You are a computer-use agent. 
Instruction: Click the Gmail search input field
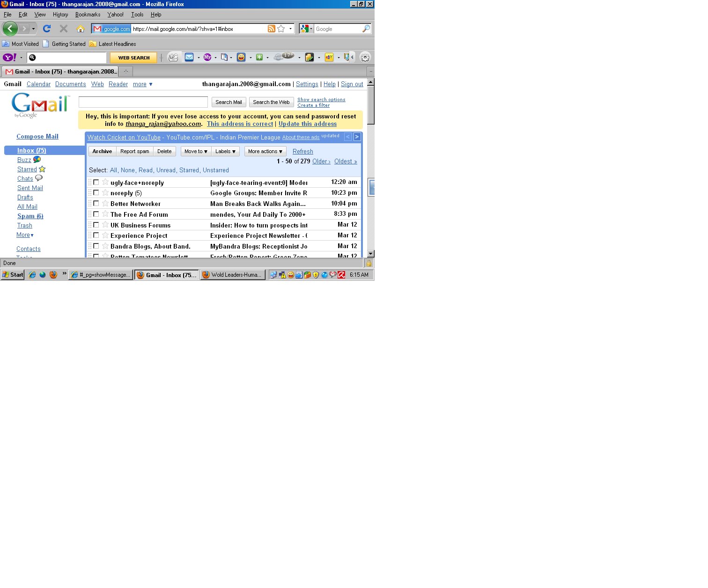point(143,102)
